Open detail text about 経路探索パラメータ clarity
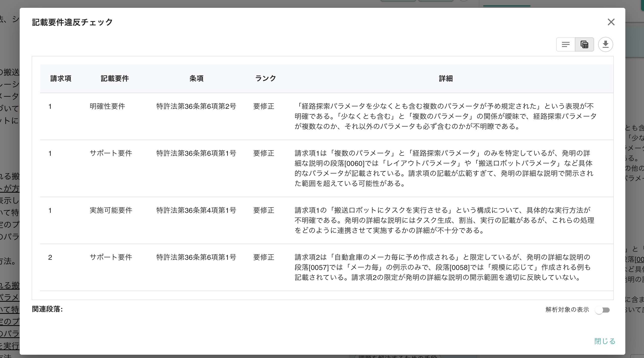The width and height of the screenshot is (644, 358). [445, 116]
